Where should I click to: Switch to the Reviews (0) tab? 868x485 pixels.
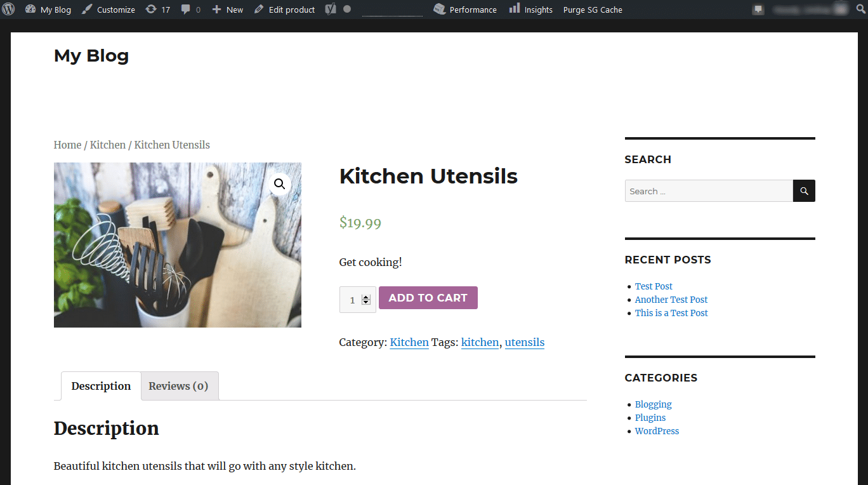[x=178, y=385]
